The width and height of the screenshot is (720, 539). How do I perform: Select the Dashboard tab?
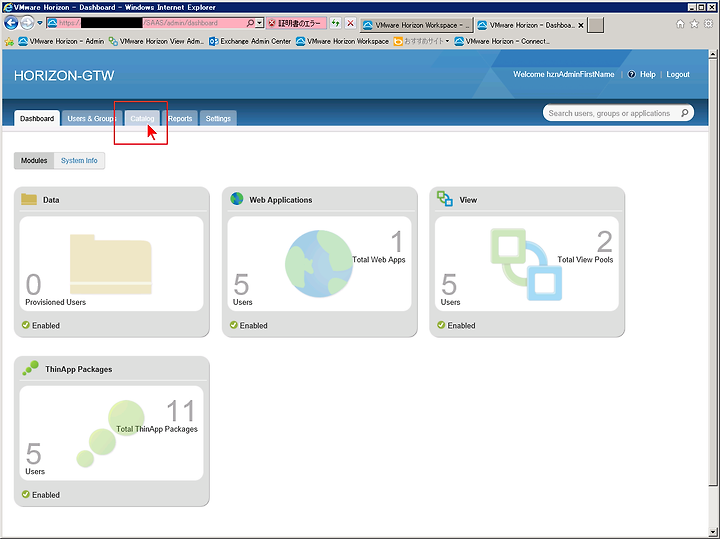click(x=37, y=118)
